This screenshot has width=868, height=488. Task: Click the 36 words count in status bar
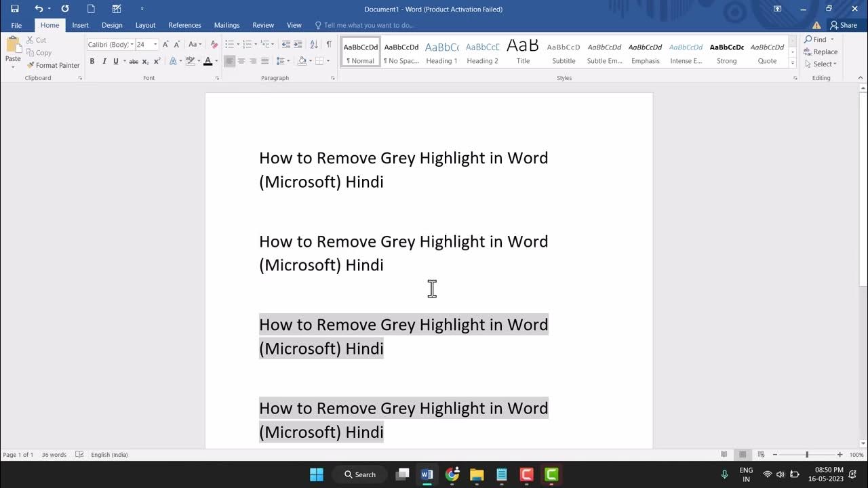click(x=54, y=455)
